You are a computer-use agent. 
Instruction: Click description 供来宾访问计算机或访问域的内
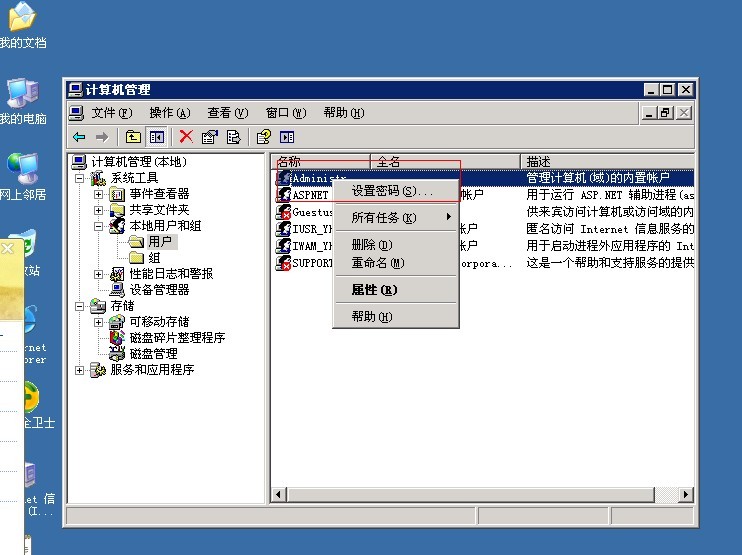click(x=610, y=211)
